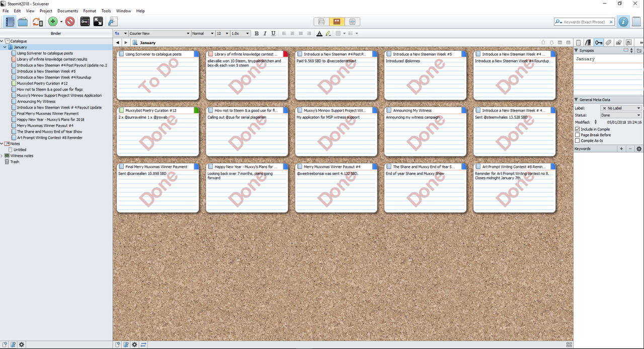Viewport: 644px width, 349px height.
Task: Select the Corkboard view mode
Action: [x=337, y=22]
